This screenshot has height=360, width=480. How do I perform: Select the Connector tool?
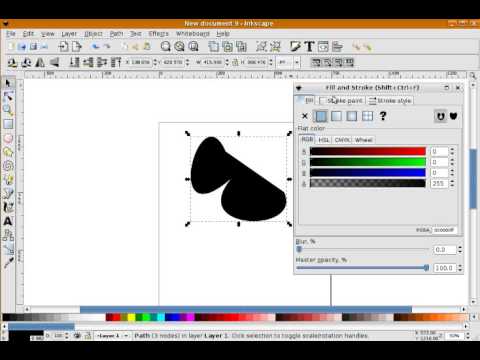click(x=8, y=235)
